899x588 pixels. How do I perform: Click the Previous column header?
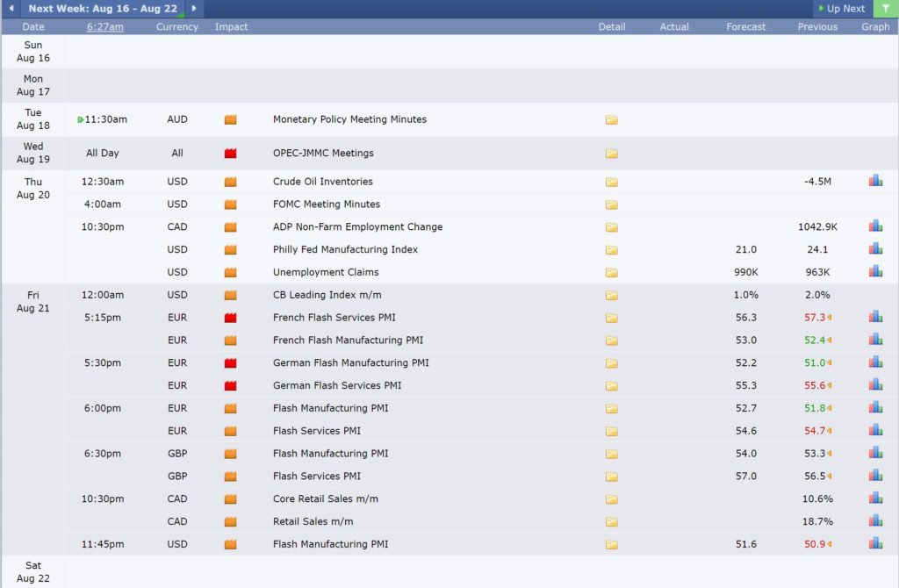(817, 27)
